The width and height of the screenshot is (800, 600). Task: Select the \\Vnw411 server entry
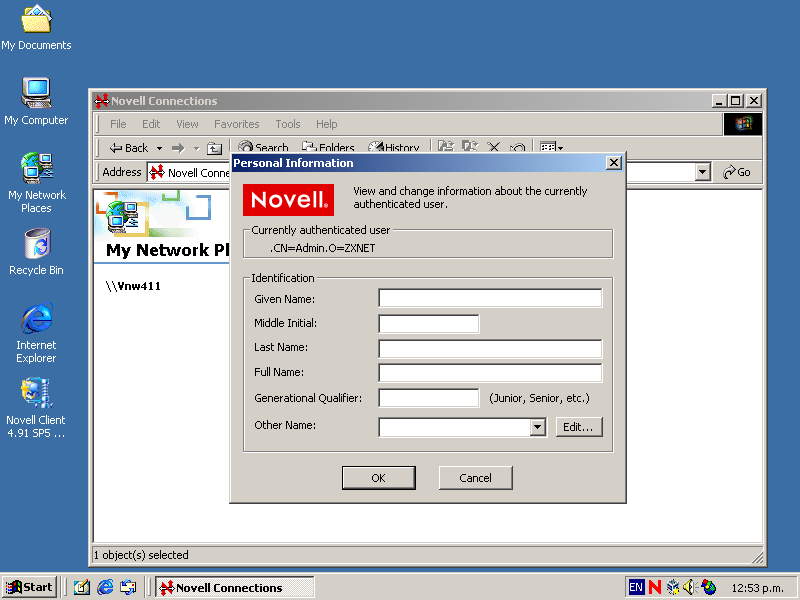click(x=133, y=286)
